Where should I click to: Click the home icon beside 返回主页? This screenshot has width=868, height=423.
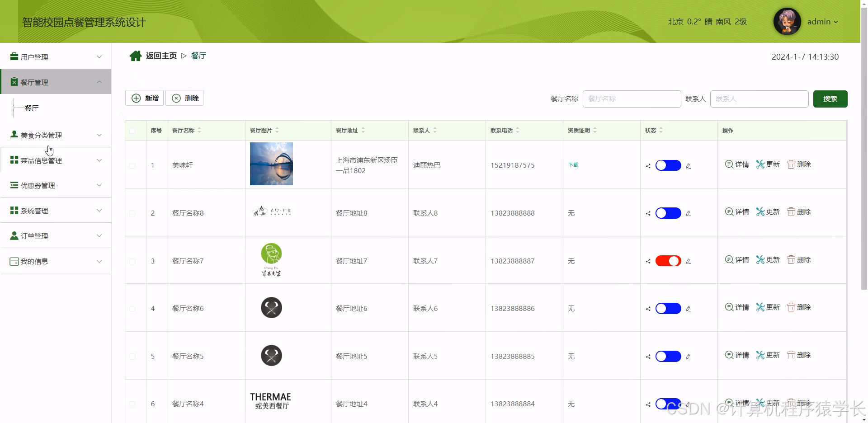tap(135, 56)
